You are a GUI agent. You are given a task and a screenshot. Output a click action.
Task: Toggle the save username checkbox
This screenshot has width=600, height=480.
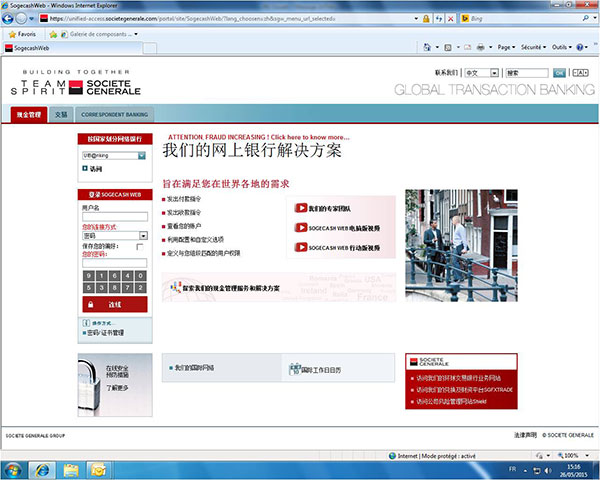(x=139, y=246)
